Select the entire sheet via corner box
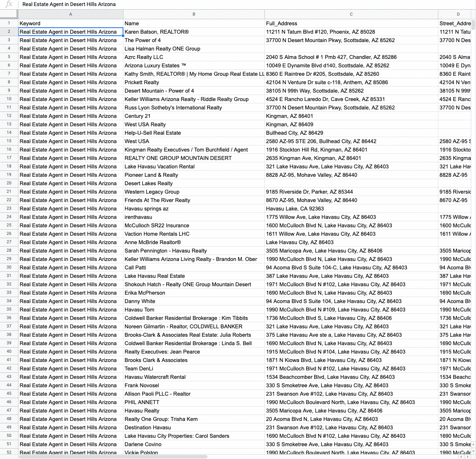 click(x=9, y=14)
